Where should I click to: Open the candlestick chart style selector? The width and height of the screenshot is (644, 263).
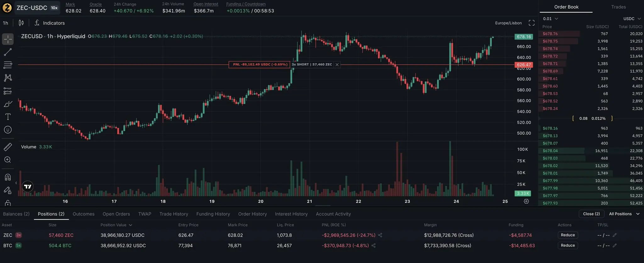click(21, 23)
